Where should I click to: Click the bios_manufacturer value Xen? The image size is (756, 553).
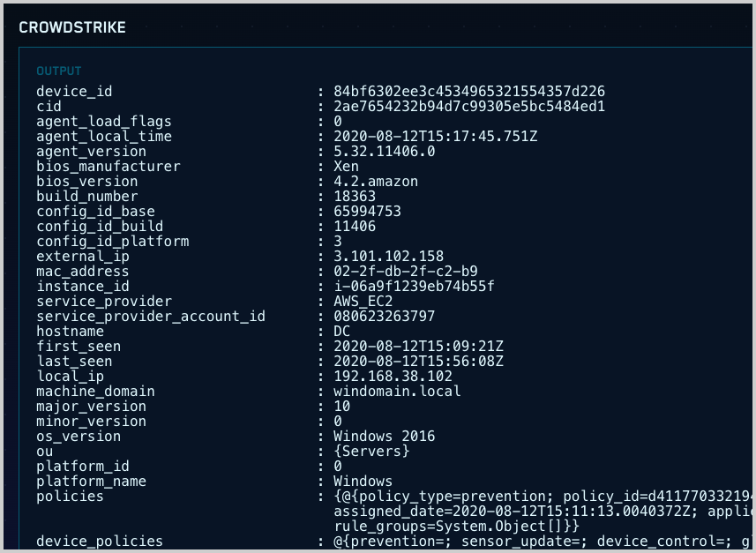point(346,167)
